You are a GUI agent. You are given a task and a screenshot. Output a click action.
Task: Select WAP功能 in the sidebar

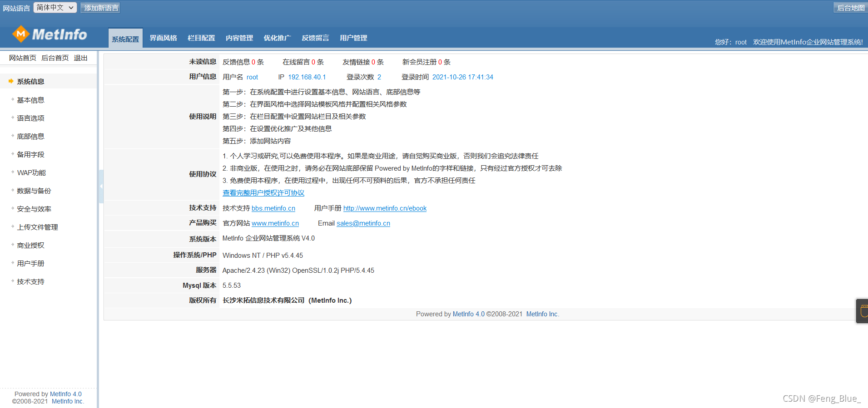click(31, 172)
